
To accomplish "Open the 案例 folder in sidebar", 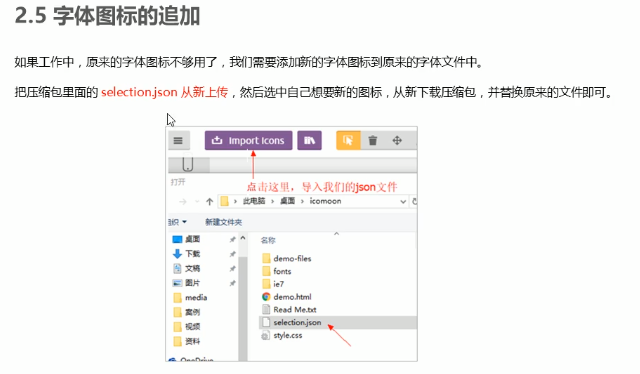I will (192, 312).
